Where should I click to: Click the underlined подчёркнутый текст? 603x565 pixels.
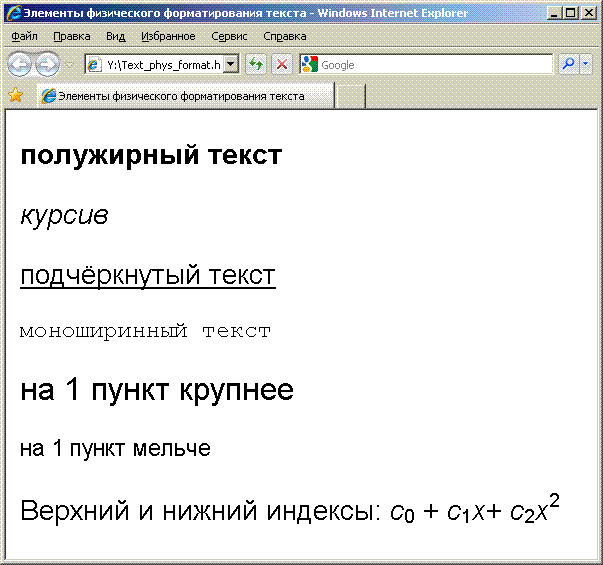[x=148, y=275]
